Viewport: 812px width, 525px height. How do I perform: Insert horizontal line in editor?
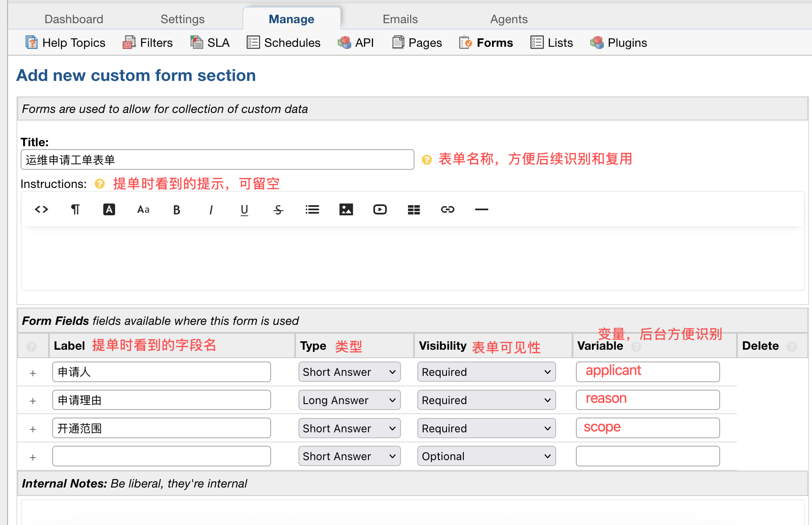(481, 209)
